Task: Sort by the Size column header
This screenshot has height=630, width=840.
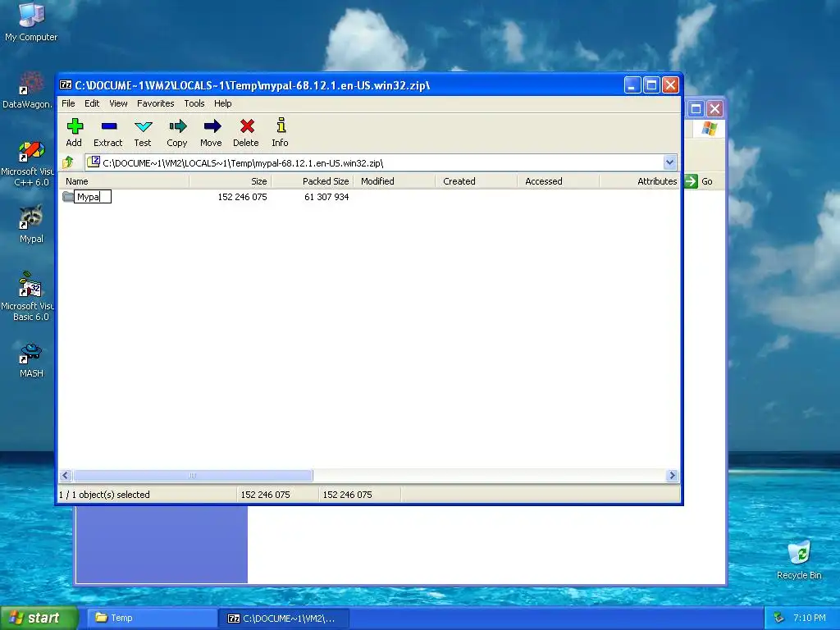Action: 231,181
